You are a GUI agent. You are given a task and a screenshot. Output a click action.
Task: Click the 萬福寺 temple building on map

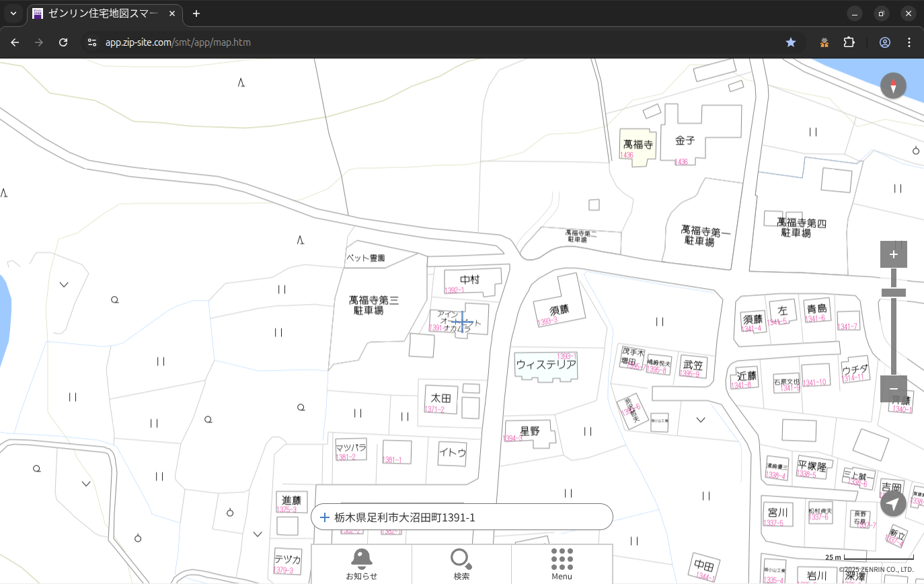[637, 144]
